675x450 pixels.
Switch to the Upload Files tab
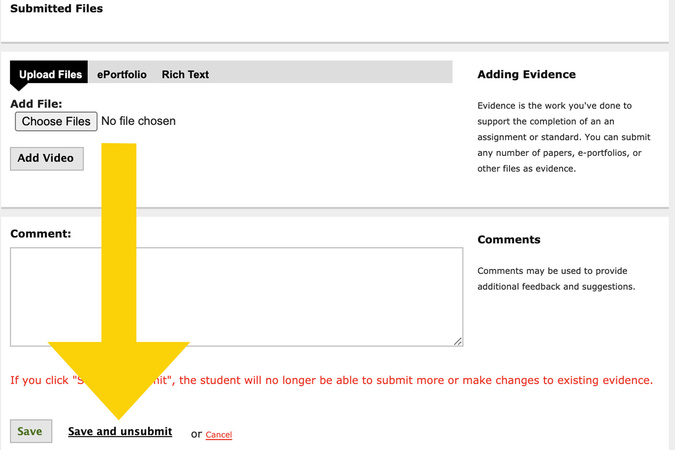49,72
